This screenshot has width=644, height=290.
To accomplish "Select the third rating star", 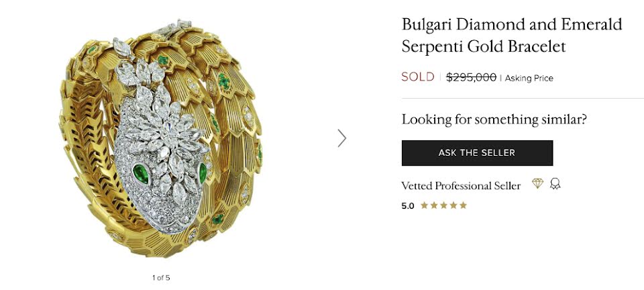I will (x=443, y=205).
